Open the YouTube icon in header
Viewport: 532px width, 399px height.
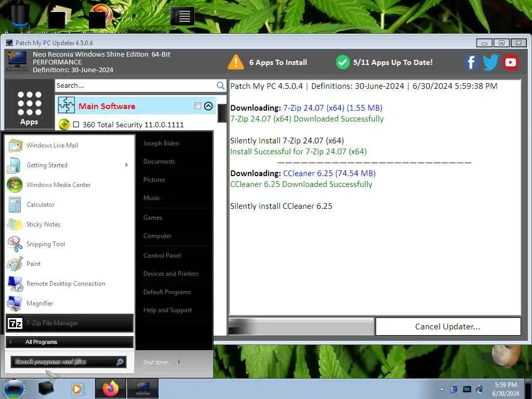coord(511,62)
